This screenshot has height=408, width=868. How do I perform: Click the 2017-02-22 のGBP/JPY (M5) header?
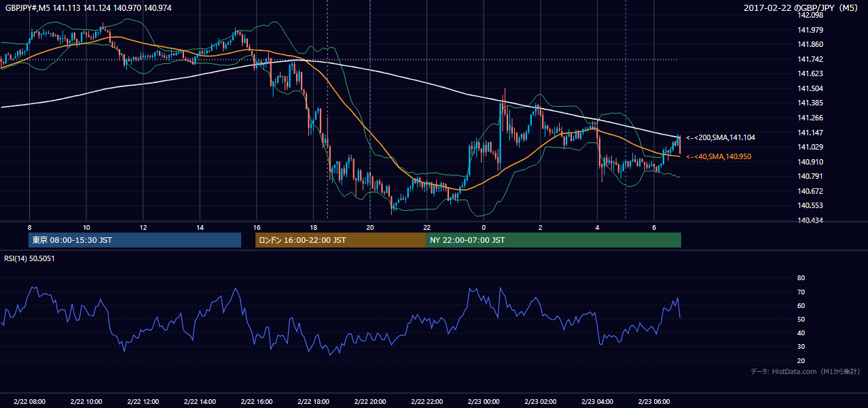click(802, 7)
